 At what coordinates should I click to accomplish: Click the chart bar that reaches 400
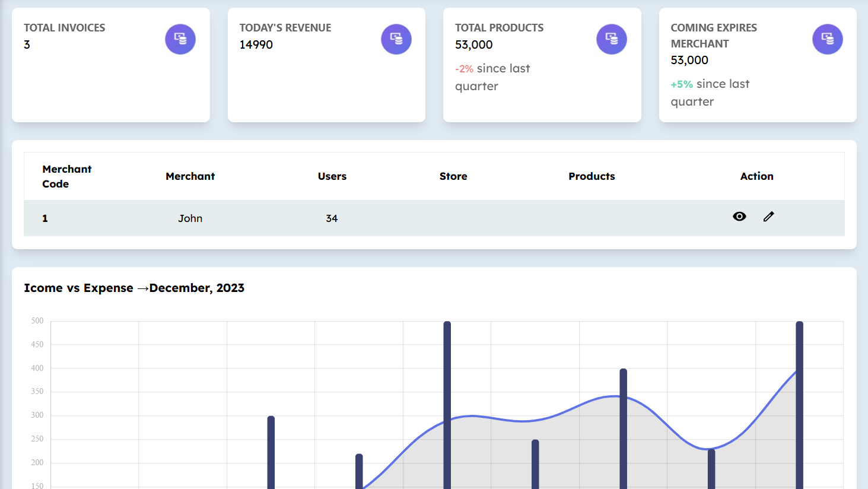point(623,427)
